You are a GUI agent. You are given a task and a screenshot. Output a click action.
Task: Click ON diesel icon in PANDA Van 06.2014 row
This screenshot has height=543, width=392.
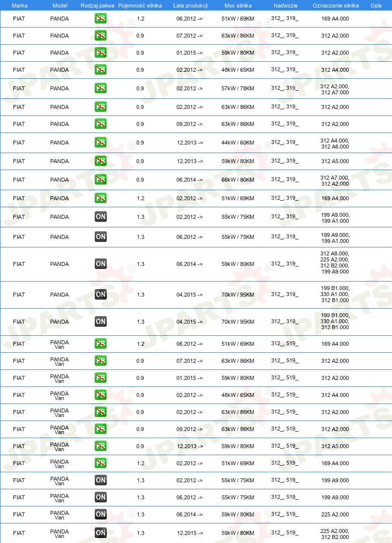pyautogui.click(x=100, y=514)
